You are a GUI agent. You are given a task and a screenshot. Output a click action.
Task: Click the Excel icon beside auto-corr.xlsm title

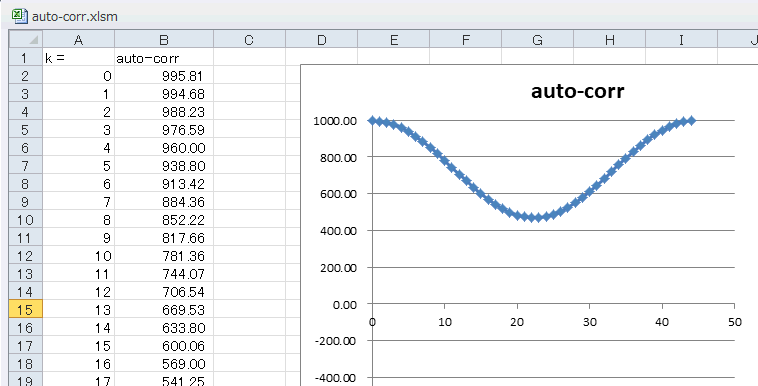[20, 16]
